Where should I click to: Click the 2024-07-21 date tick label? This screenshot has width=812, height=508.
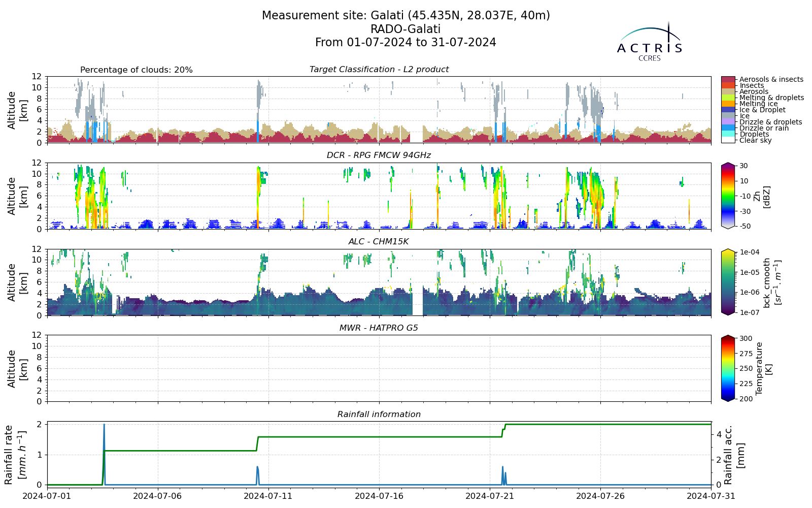tap(490, 496)
